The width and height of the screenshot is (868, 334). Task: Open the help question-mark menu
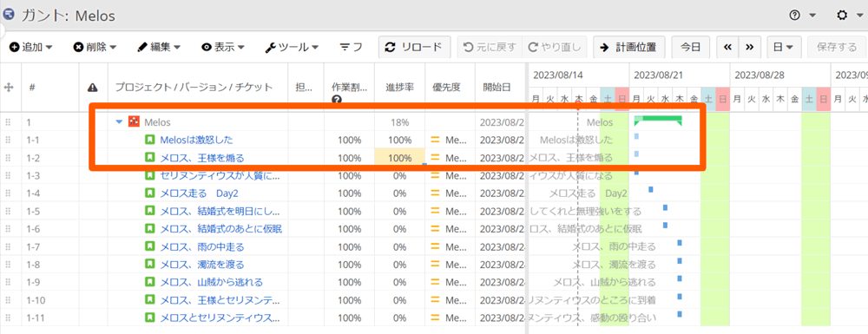coord(802,16)
